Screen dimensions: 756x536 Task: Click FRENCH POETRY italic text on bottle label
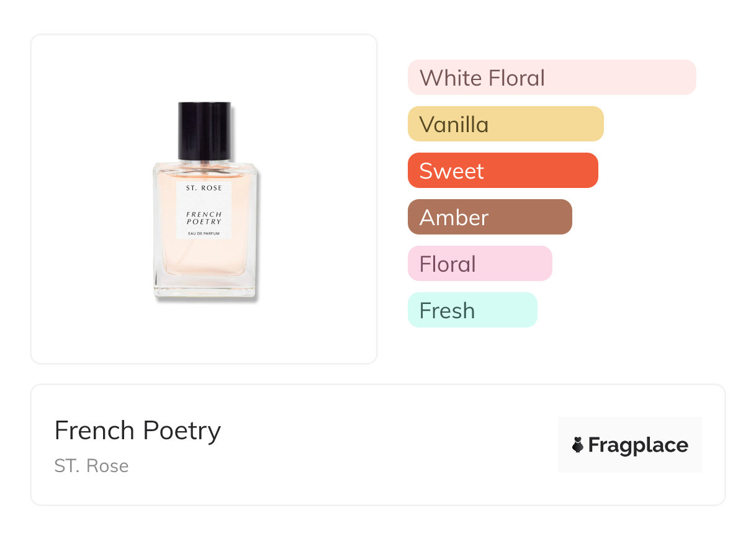[204, 218]
